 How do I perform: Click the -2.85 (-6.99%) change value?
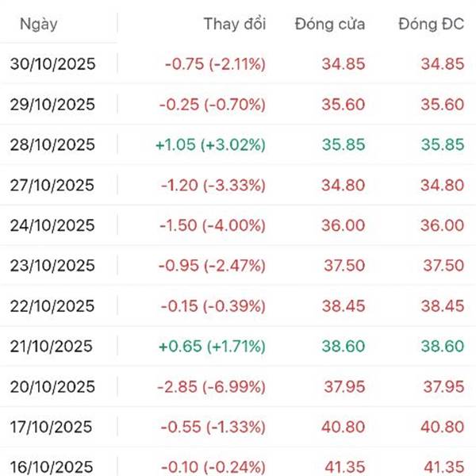[x=213, y=387]
